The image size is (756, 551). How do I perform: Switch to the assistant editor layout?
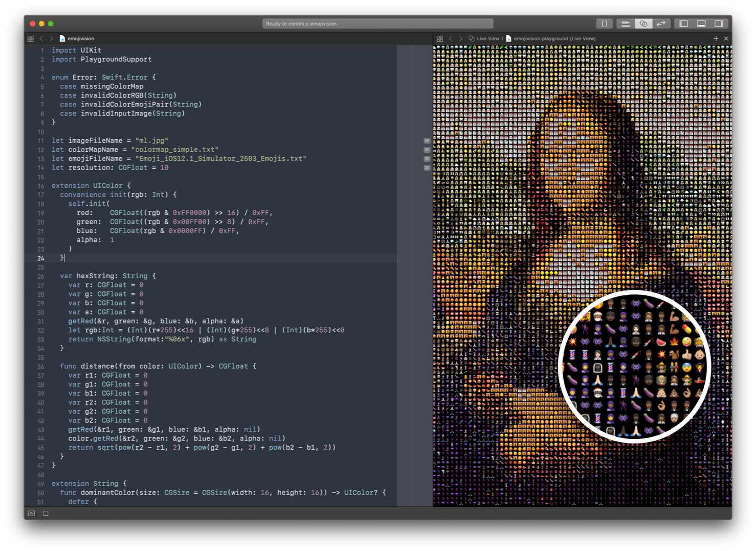[x=643, y=23]
